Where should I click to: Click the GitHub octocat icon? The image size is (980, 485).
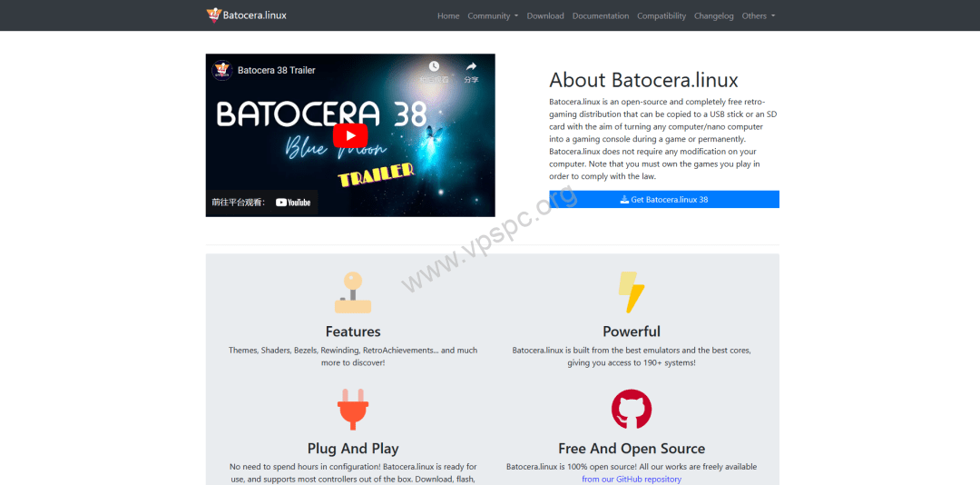[x=632, y=410]
